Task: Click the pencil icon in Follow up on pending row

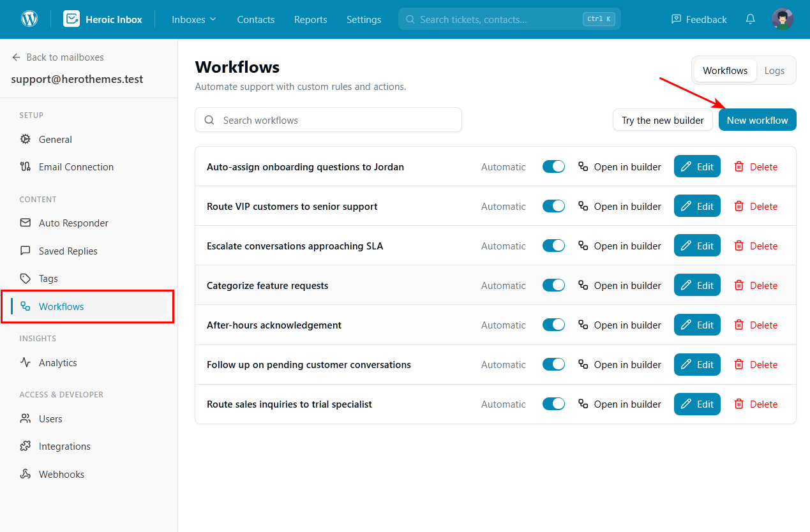Action: [x=686, y=365]
